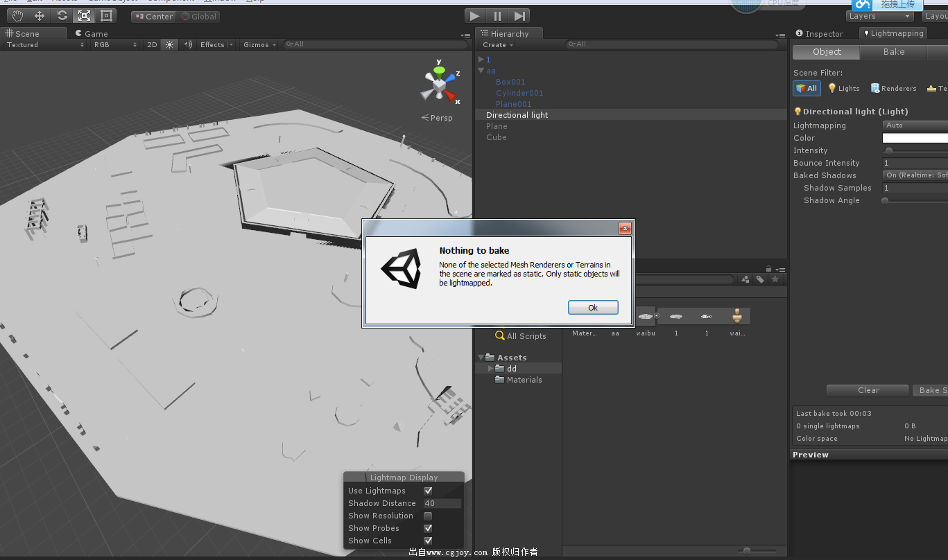This screenshot has width=948, height=560.
Task: Expand the '1' object in Hierarchy
Action: (481, 60)
